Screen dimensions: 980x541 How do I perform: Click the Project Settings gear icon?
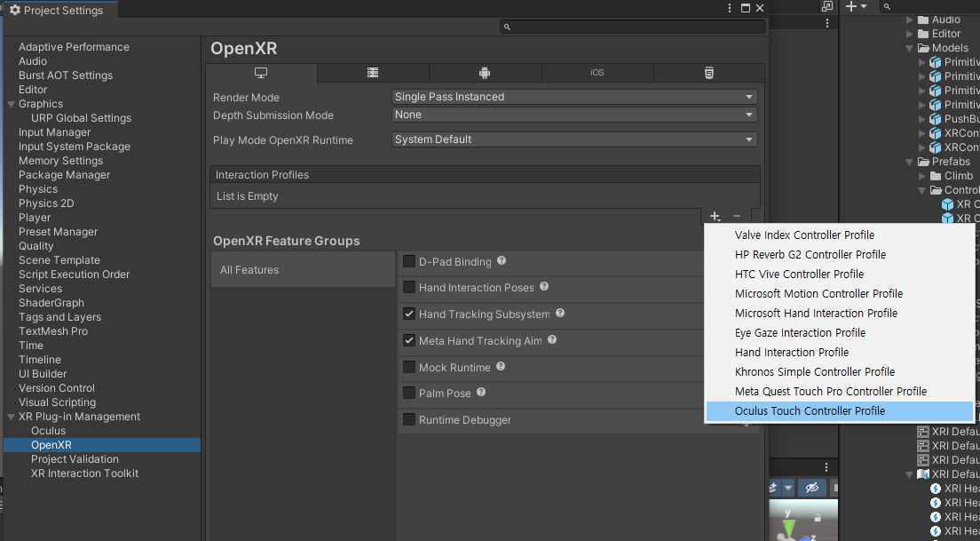15,10
